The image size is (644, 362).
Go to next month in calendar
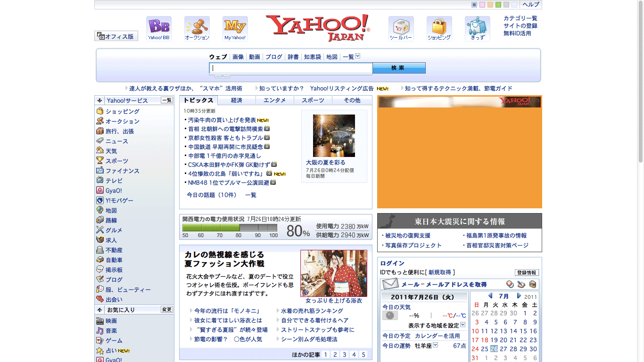[x=519, y=296]
